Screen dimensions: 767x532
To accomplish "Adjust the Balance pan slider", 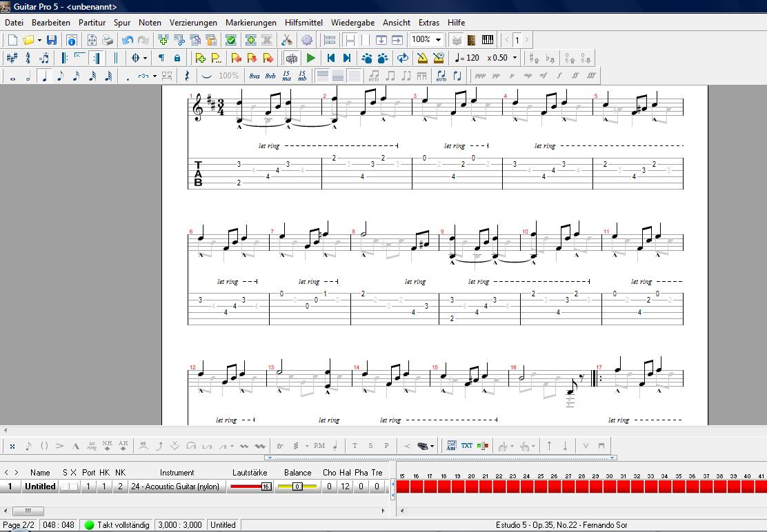I will (297, 487).
